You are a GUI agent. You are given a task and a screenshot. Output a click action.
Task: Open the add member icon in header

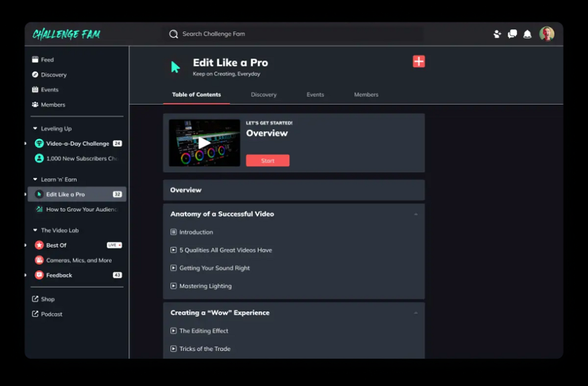tap(498, 34)
